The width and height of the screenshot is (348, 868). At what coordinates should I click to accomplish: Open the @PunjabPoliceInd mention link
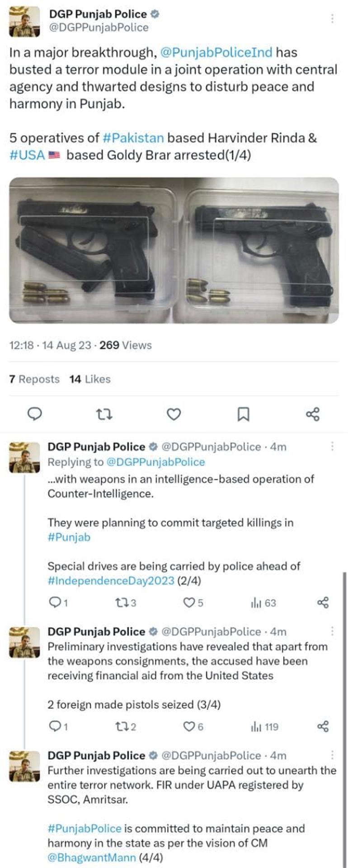216,52
